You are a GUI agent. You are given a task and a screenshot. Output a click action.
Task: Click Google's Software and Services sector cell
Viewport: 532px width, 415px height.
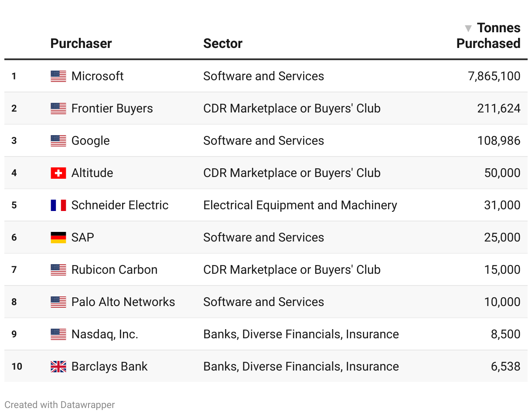point(263,141)
